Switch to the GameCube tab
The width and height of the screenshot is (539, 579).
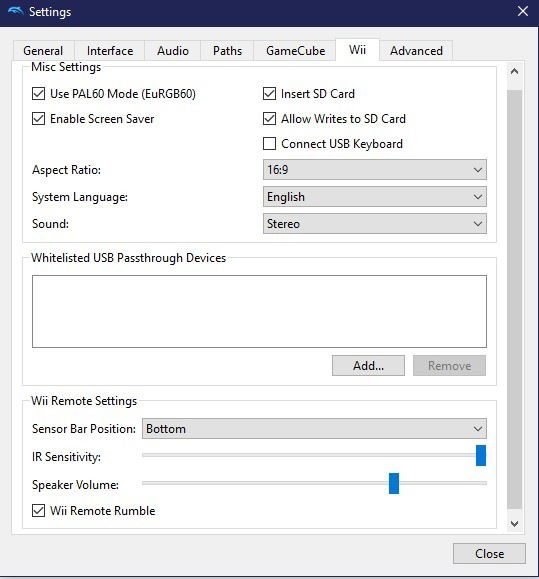pyautogui.click(x=295, y=51)
